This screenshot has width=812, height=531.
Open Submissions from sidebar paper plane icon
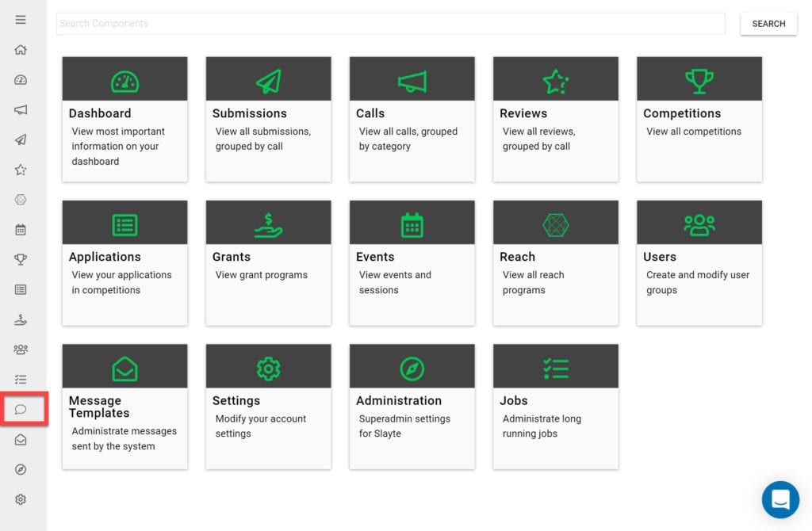pyautogui.click(x=21, y=139)
